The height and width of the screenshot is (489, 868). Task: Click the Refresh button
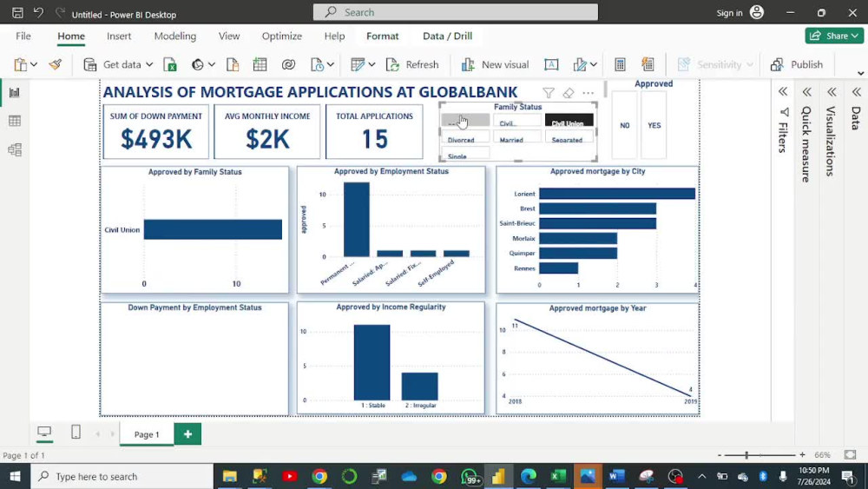412,65
